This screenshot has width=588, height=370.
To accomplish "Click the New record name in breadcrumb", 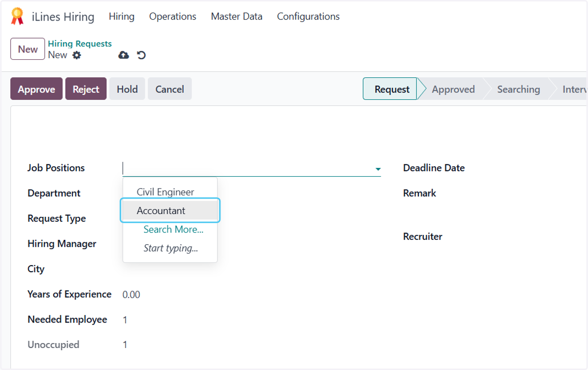I will (x=57, y=55).
